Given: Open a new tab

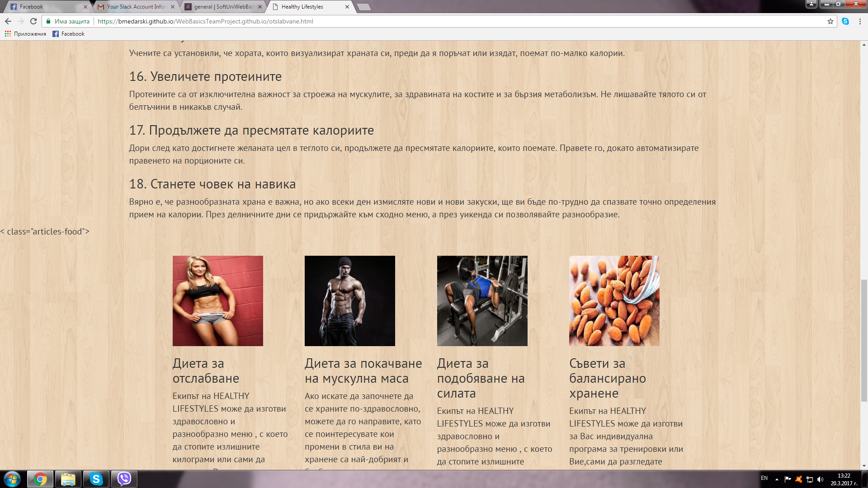Looking at the screenshot, I should tap(363, 7).
